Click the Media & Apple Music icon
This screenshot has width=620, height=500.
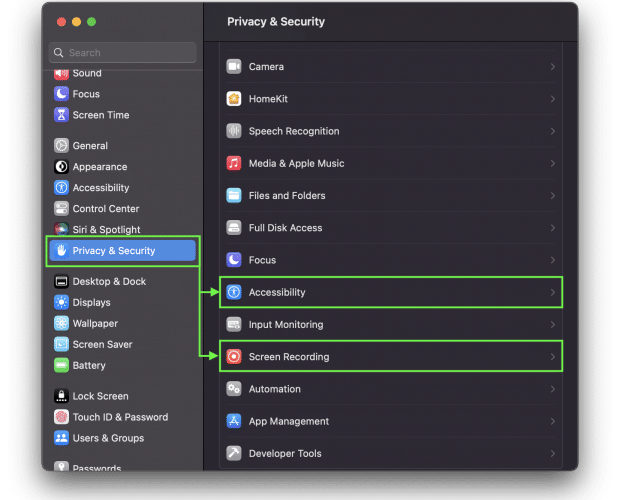tap(234, 163)
